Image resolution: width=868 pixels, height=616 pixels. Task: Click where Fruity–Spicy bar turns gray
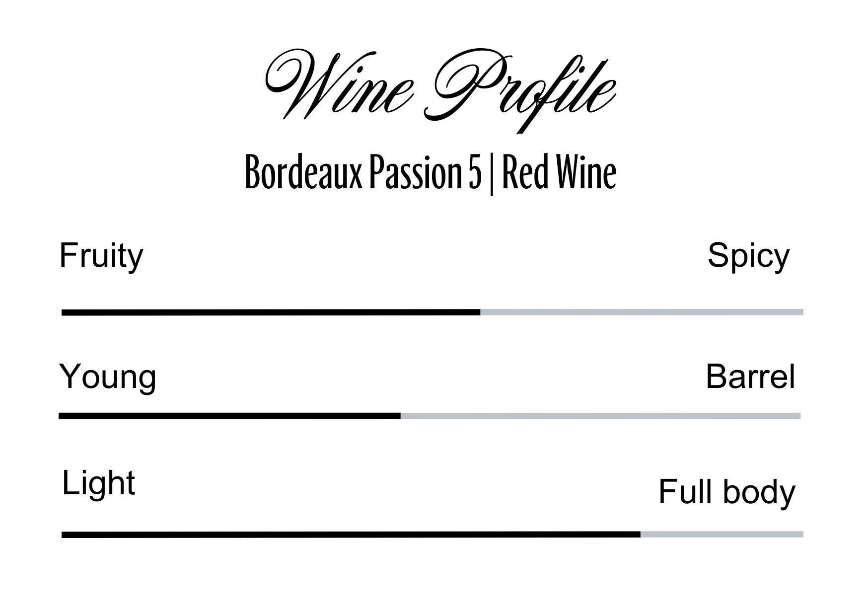pyautogui.click(x=480, y=312)
